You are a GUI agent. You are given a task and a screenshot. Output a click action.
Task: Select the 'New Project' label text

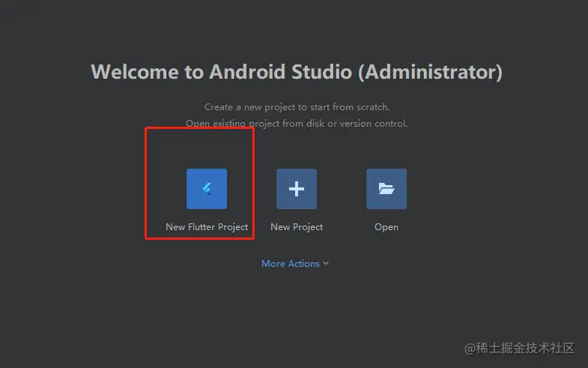pyautogui.click(x=297, y=227)
